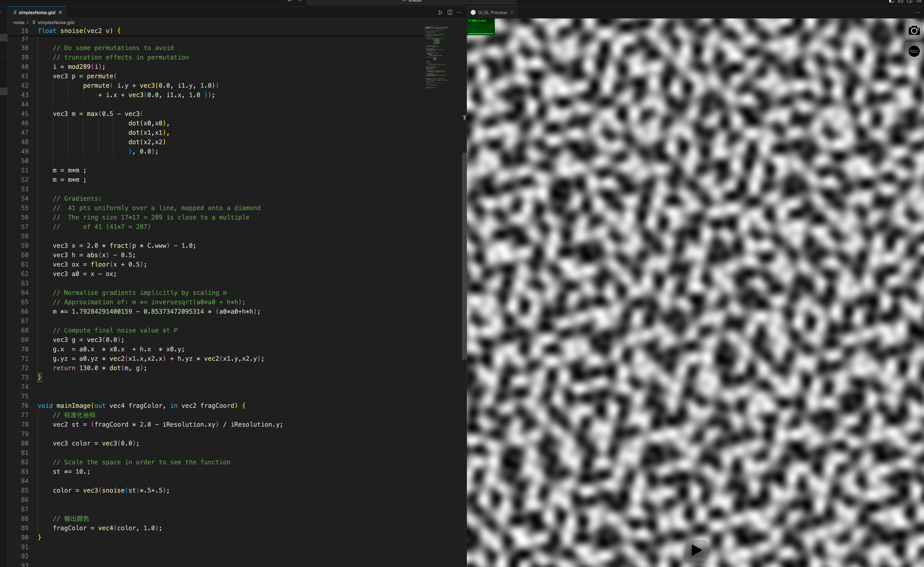The image size is (924, 567).
Task: Click the comment '// Normalise gradients implicitly by scaling m'
Action: [140, 293]
